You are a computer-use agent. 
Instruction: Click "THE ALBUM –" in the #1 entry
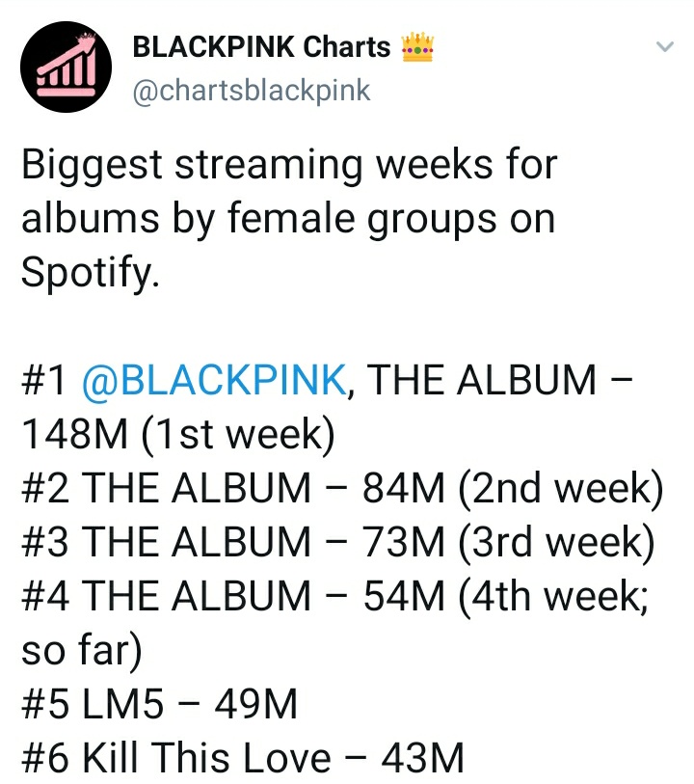coord(500,380)
